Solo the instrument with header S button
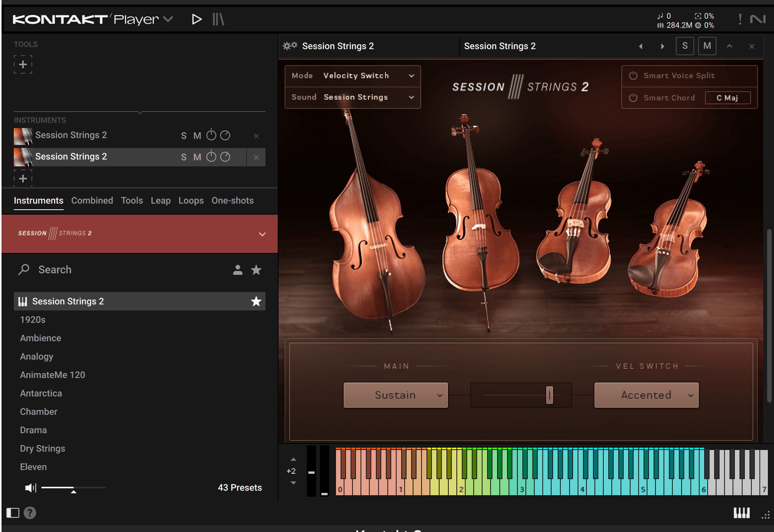This screenshot has height=532, width=774. click(685, 46)
